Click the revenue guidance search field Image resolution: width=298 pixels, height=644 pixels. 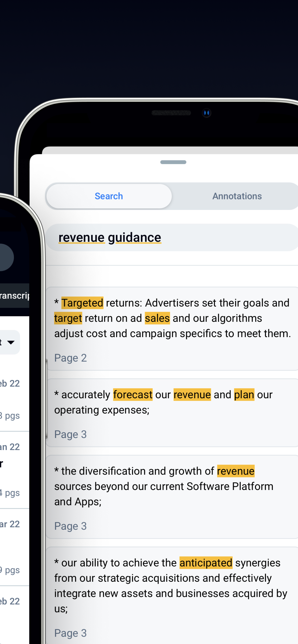pyautogui.click(x=172, y=237)
